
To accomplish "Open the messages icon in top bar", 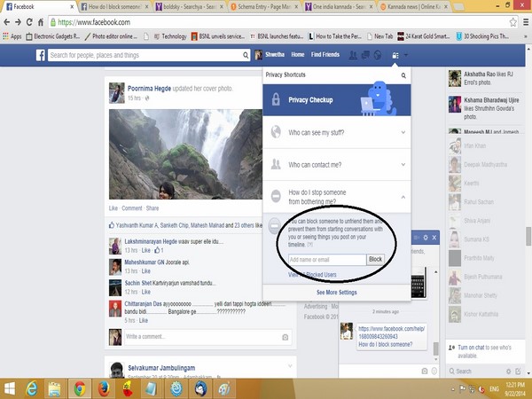I will [364, 55].
